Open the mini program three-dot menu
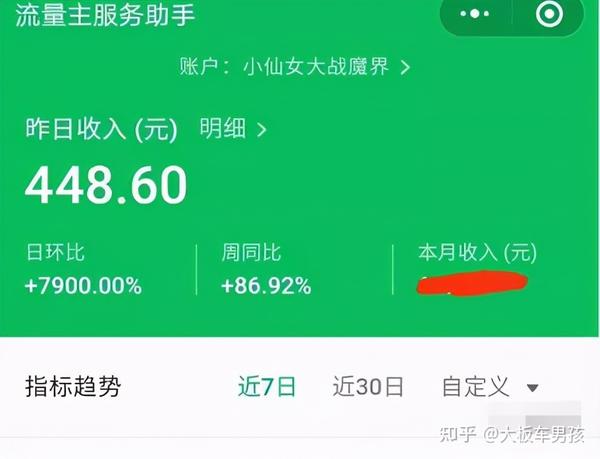This screenshot has width=600, height=459. coord(474,14)
